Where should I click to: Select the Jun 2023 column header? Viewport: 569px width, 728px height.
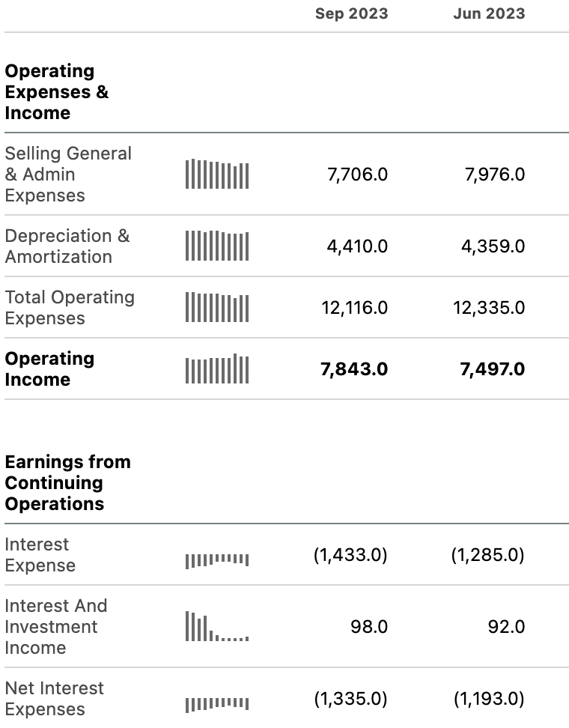pos(489,13)
